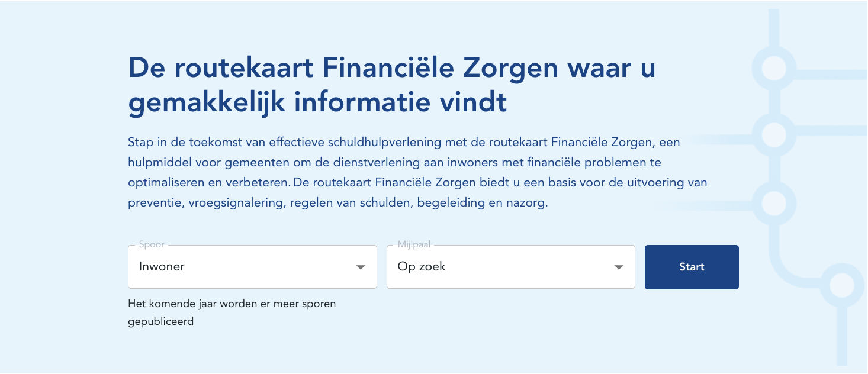The width and height of the screenshot is (868, 374).
Task: Click the arrow in the Mijlpaal field
Action: click(x=619, y=267)
